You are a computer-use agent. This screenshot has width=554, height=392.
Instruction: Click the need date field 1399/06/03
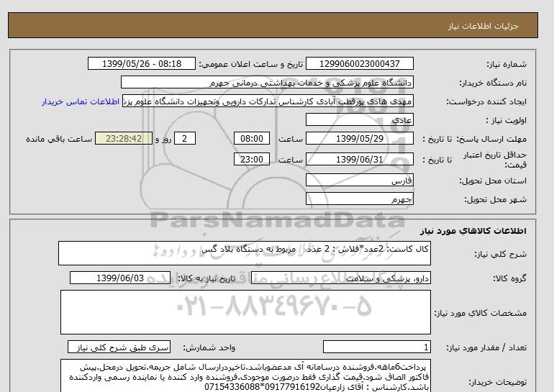point(120,278)
